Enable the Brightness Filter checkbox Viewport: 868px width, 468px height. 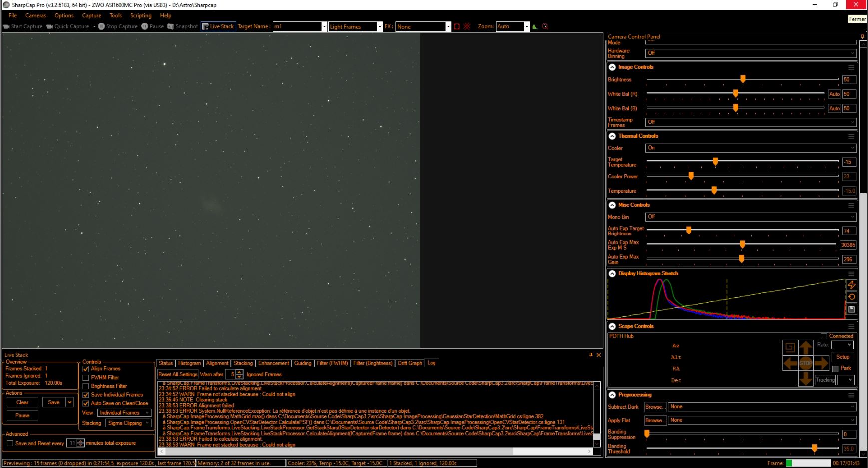click(x=85, y=386)
